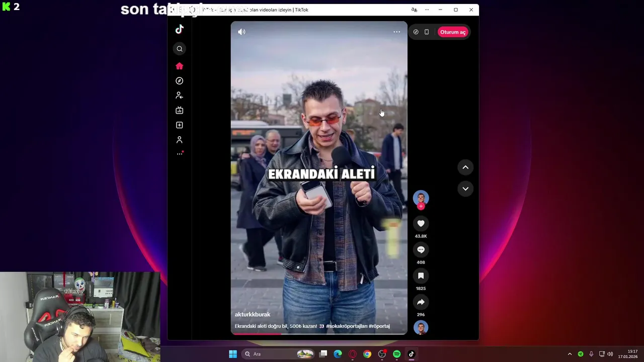Click the video to pause playback
Screen dimensions: 644x362
(x=319, y=177)
